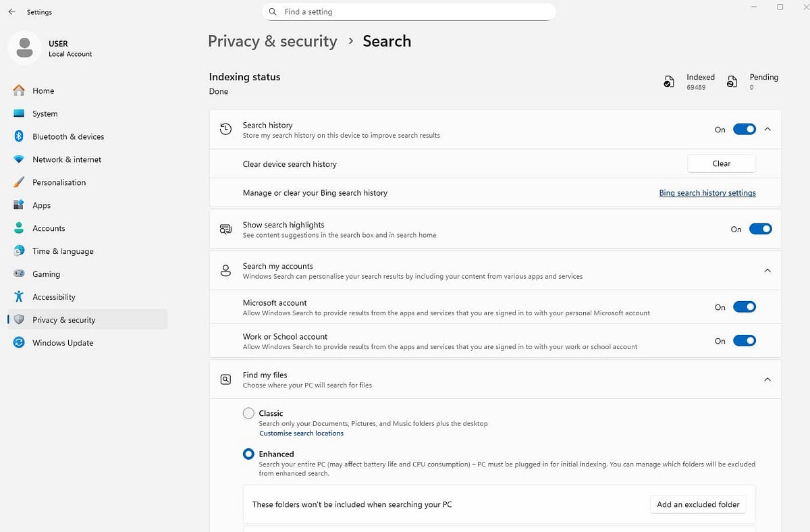Go to Time & language settings
The height and width of the screenshot is (532, 810).
point(63,251)
